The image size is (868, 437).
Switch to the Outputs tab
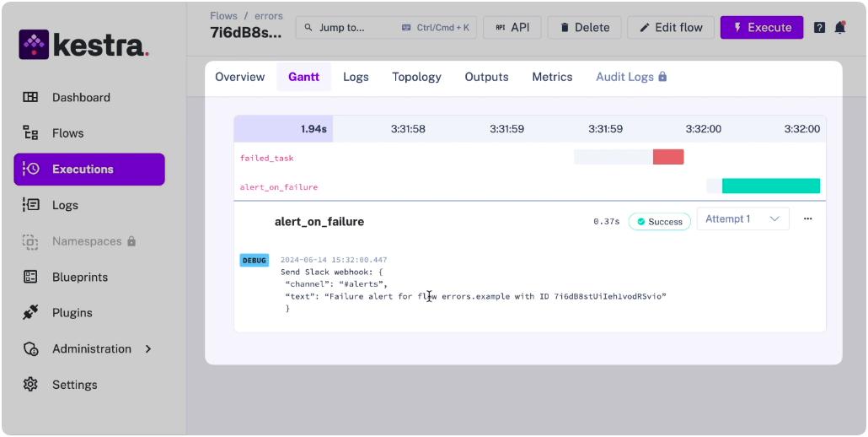coord(486,77)
